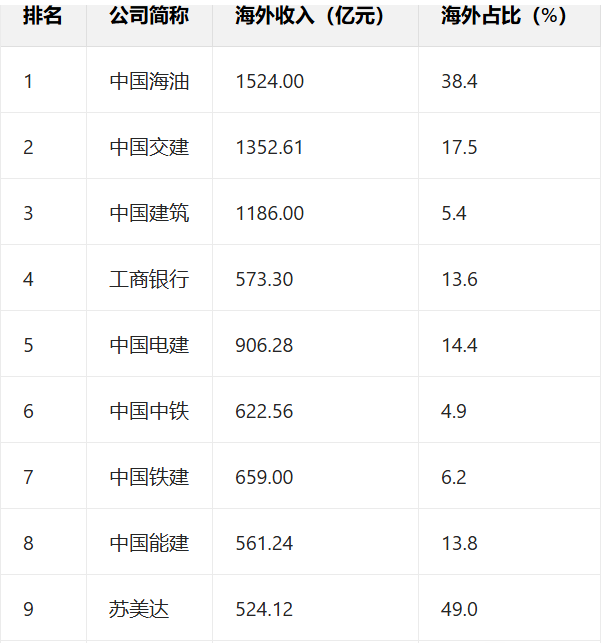Select the 中国交建 company cell
This screenshot has height=643, width=601.
tap(149, 147)
